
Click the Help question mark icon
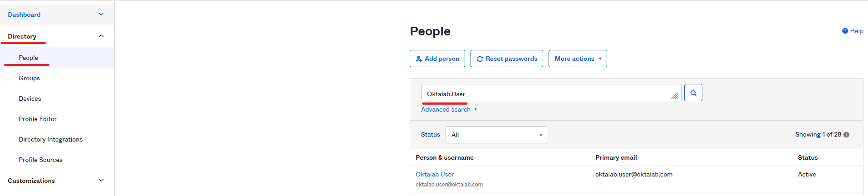click(x=845, y=31)
